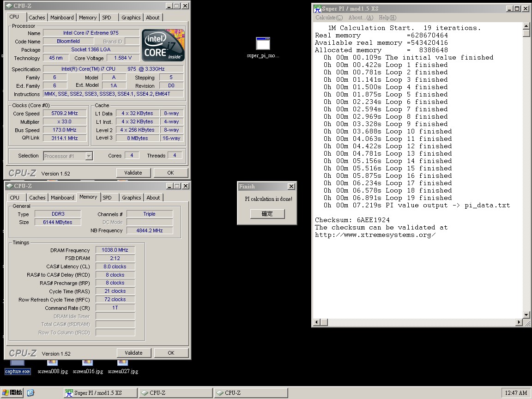532x399 pixels.
Task: Click the Core Voltage 1.584 V field
Action: 123,58
